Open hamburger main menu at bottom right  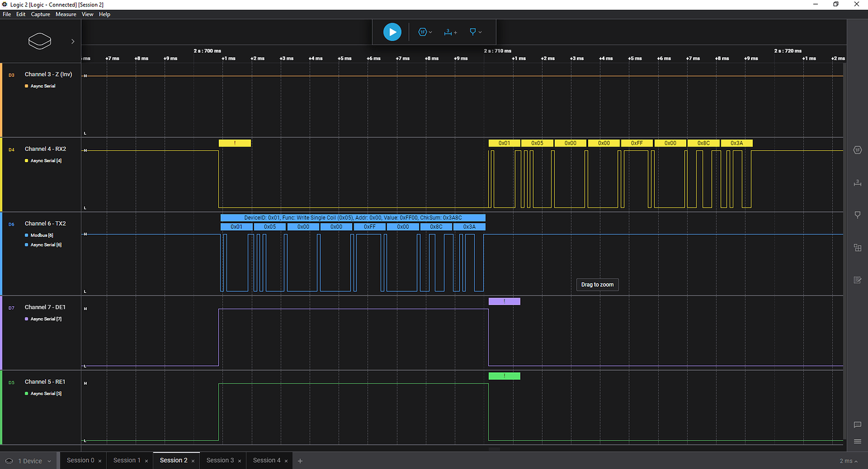coord(857,441)
